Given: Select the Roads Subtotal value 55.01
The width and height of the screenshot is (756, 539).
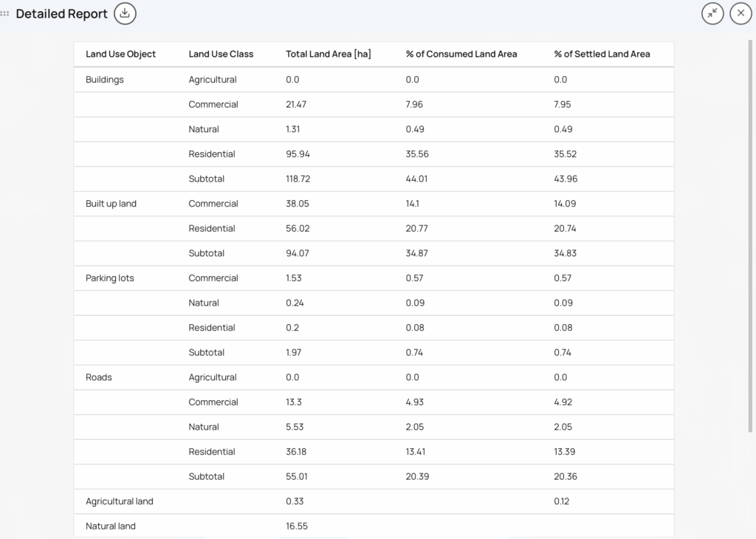Looking at the screenshot, I should [x=296, y=476].
